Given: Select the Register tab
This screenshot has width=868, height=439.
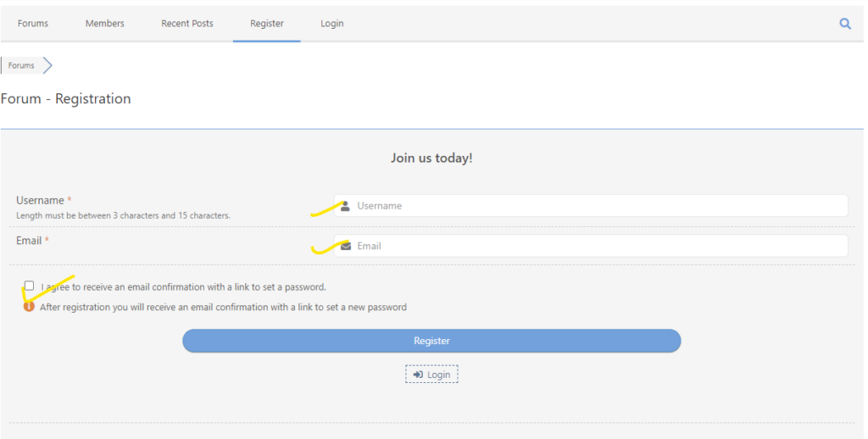Looking at the screenshot, I should (x=266, y=24).
